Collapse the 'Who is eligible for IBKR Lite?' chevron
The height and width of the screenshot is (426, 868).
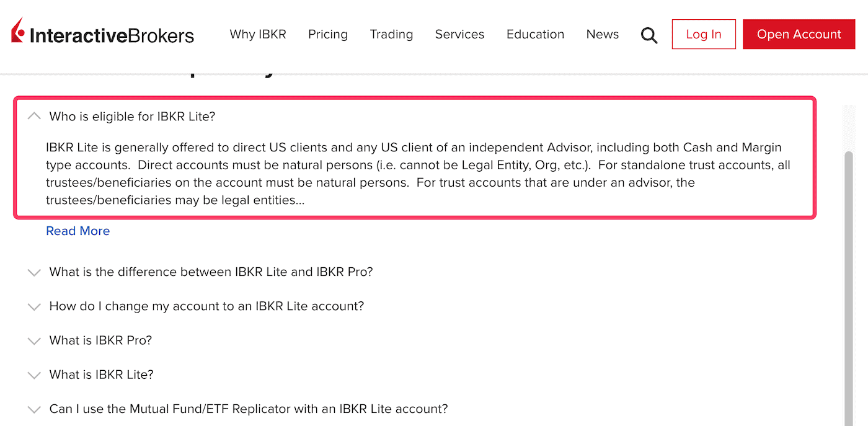(34, 117)
